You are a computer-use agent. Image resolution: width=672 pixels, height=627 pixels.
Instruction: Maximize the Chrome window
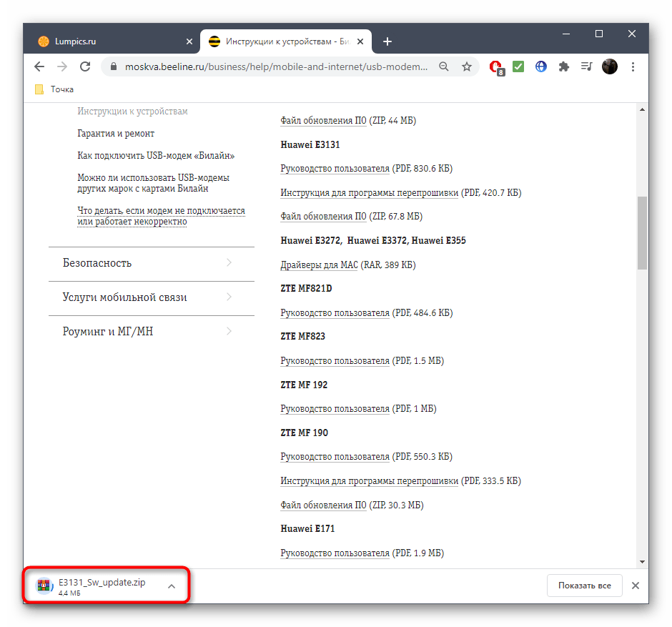(x=599, y=34)
